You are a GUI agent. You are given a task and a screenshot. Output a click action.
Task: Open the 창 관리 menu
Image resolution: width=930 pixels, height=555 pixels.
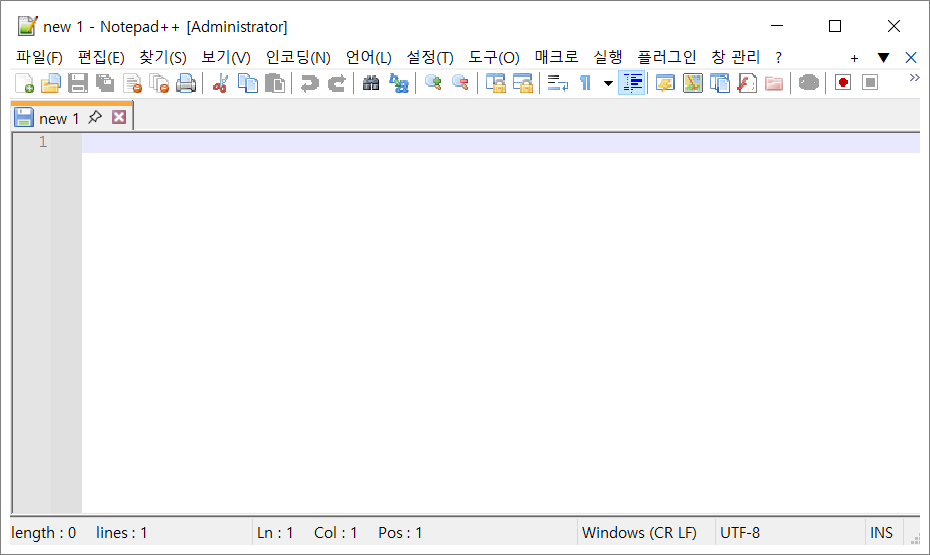[x=735, y=58]
